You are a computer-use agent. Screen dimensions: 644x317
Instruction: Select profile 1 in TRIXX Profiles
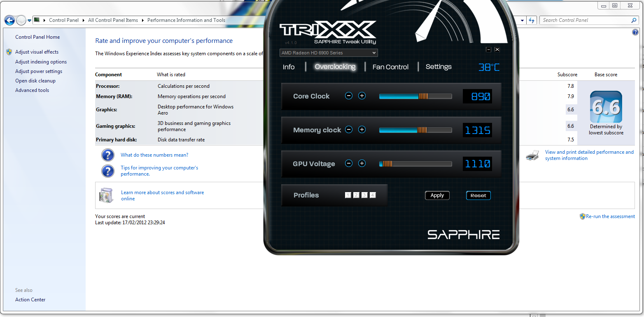348,195
